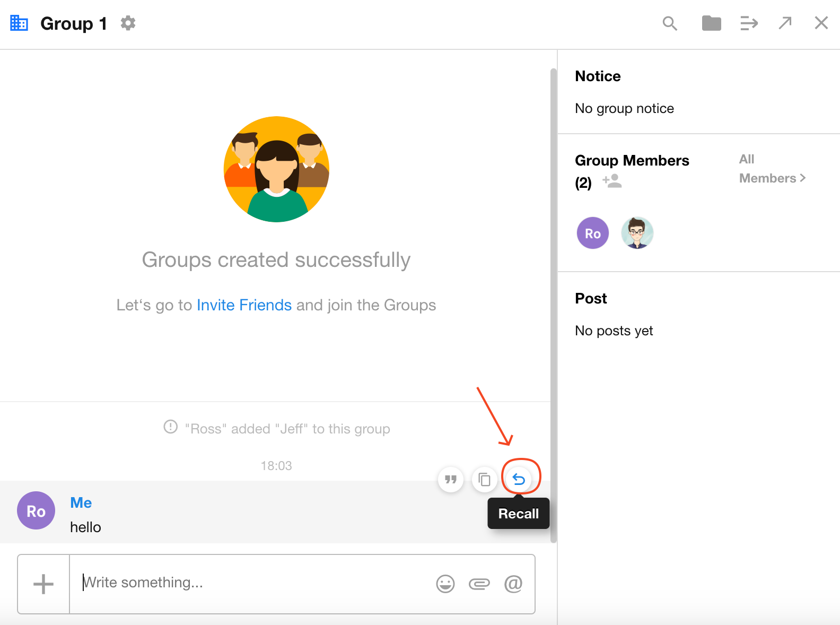The image size is (840, 625).
Task: Close the Group 1 chat window
Action: click(821, 23)
